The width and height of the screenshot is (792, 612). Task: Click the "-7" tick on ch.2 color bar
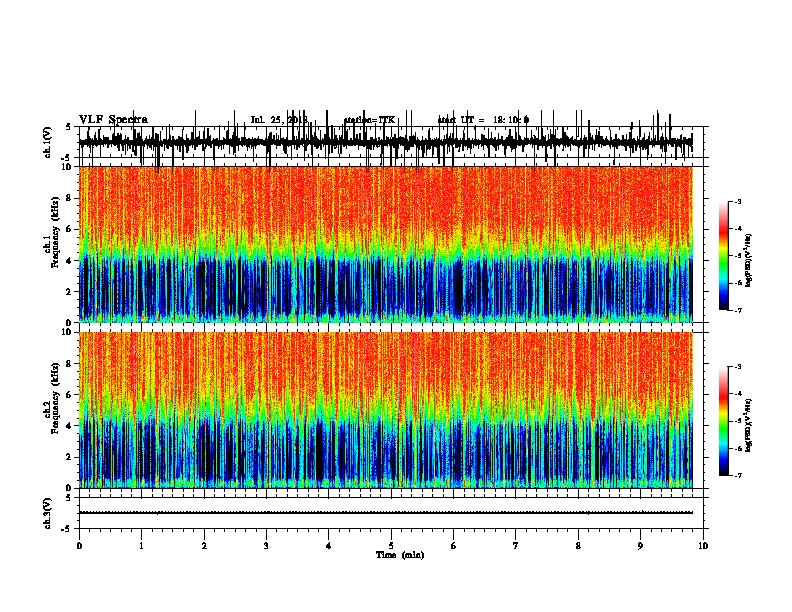738,476
